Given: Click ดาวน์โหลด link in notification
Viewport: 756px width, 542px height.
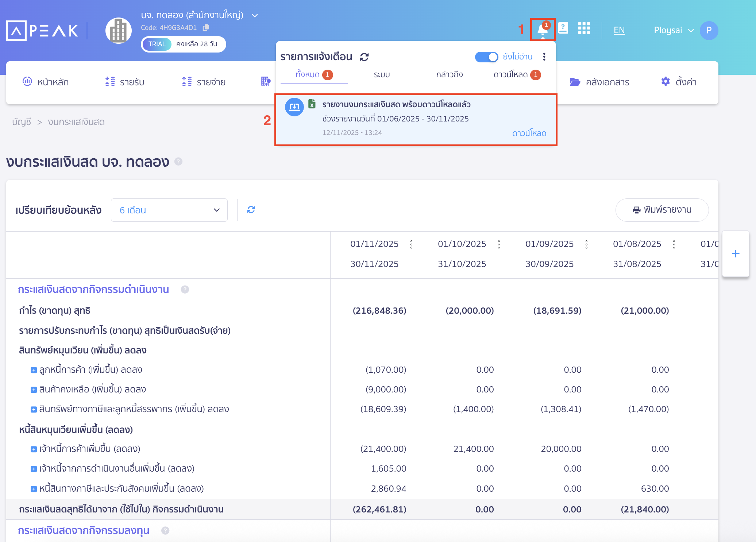Looking at the screenshot, I should [529, 133].
